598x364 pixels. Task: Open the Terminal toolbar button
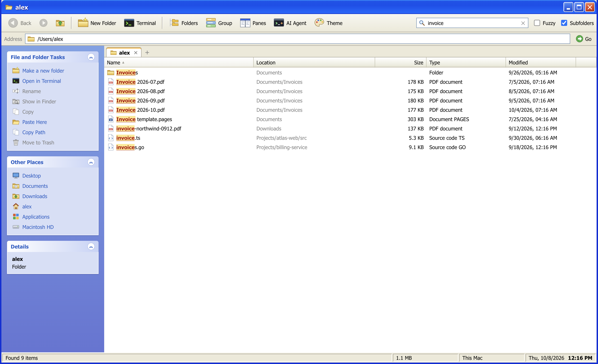[140, 23]
